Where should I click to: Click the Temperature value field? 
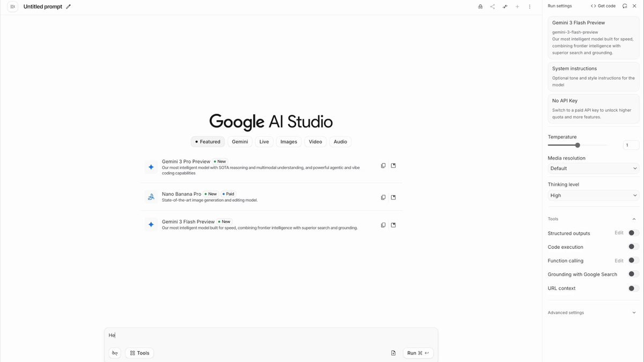631,145
